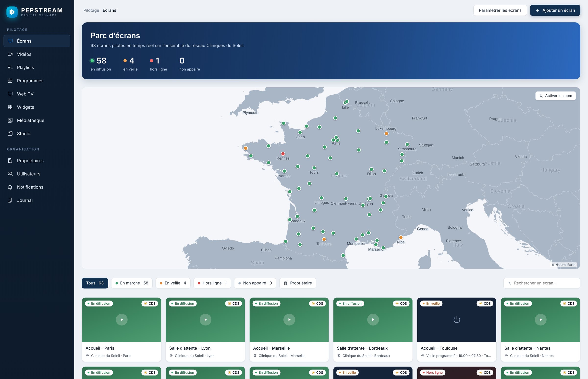Go to Playlists in the sidebar
588x379 pixels.
[x=37, y=67]
